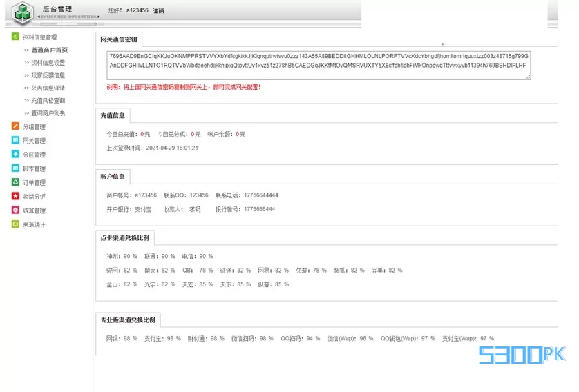579x392 pixels.
Task: Select the 充值信息 tab
Action: click(x=113, y=115)
